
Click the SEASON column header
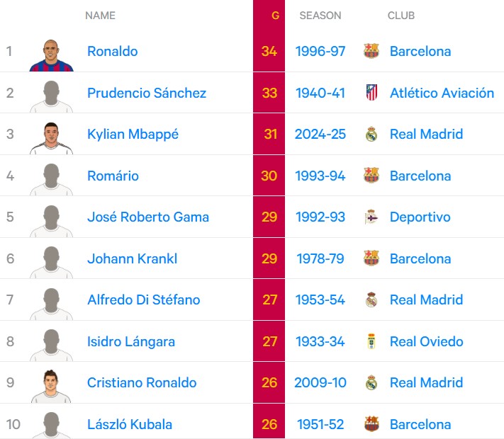320,15
